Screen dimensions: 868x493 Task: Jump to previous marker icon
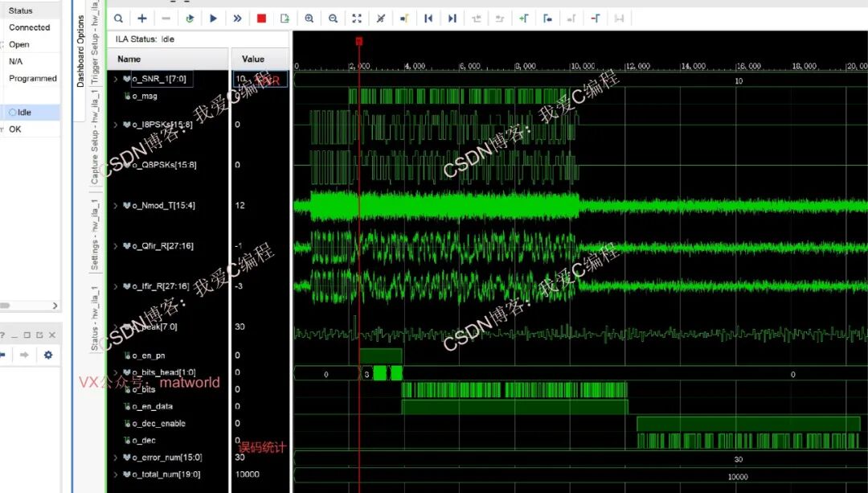coord(547,18)
